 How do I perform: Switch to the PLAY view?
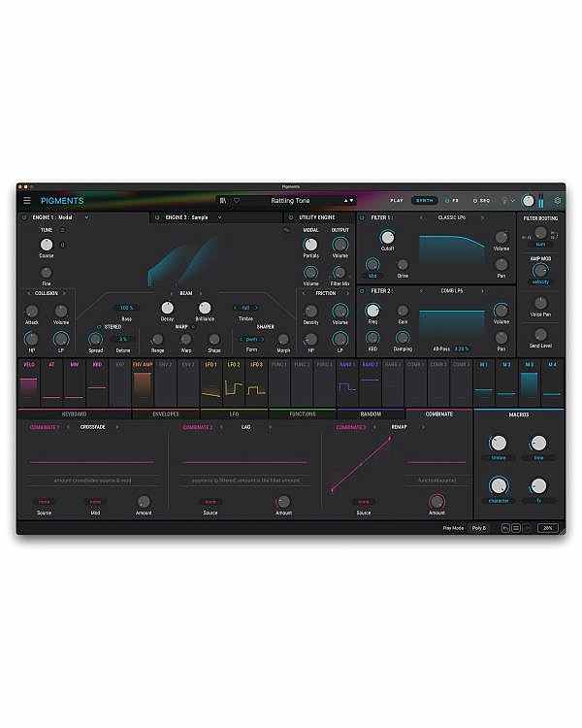click(x=397, y=201)
